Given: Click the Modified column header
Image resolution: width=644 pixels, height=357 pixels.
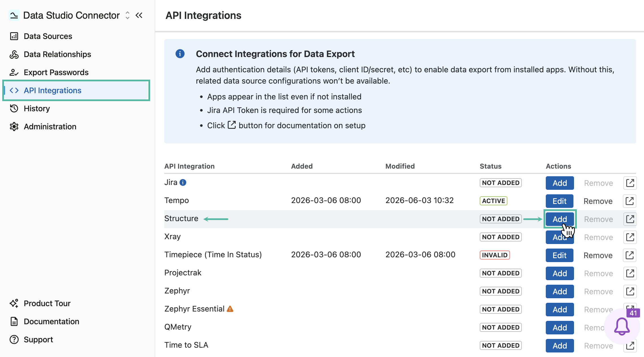Looking at the screenshot, I should pyautogui.click(x=400, y=166).
